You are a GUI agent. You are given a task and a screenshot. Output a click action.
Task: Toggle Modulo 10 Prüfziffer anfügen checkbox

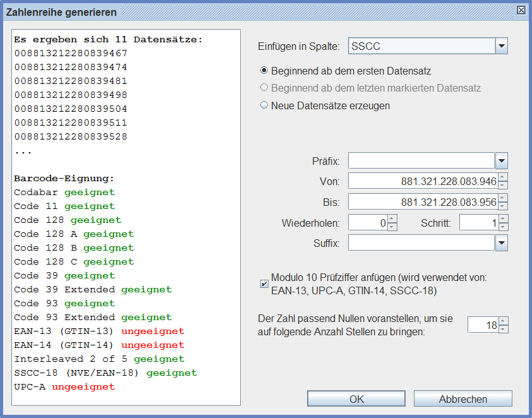pos(264,284)
